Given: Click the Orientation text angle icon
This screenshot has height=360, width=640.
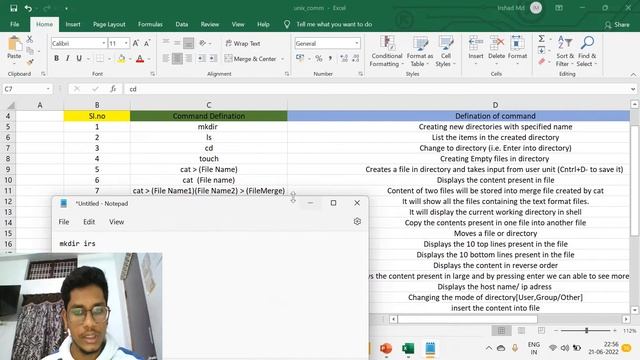Looking at the screenshot, I should coord(202,43).
